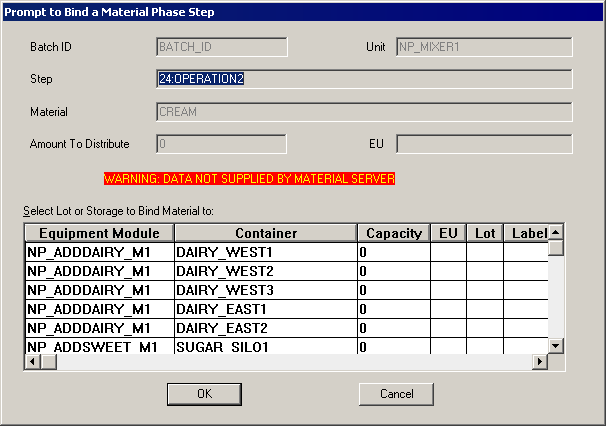This screenshot has height=426, width=606.
Task: Click NP_ADDDAIRY_M1 in the DAIRY_WEST1 row
Action: [100, 252]
